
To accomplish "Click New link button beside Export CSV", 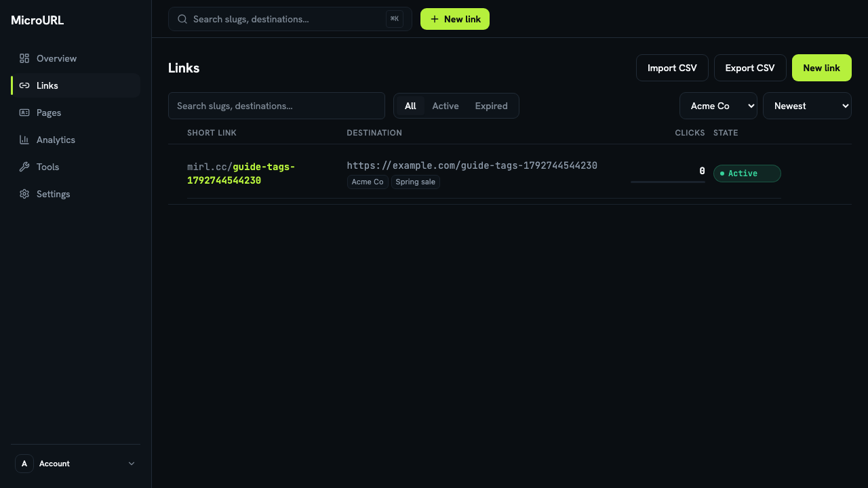I will [822, 68].
